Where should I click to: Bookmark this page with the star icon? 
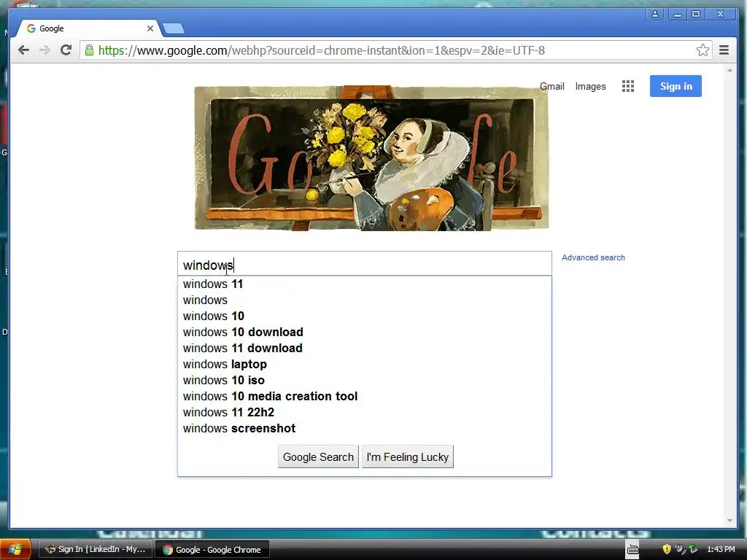point(703,50)
